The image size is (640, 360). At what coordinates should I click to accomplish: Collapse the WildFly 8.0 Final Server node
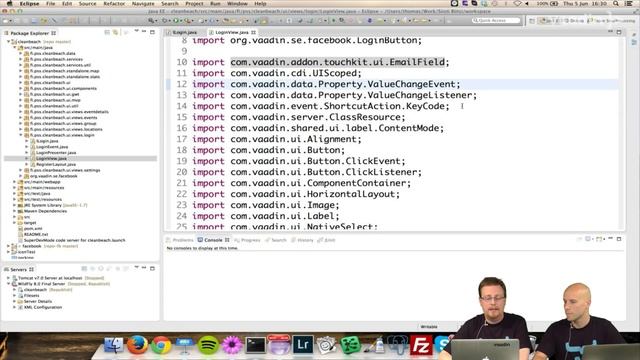pos(8,284)
